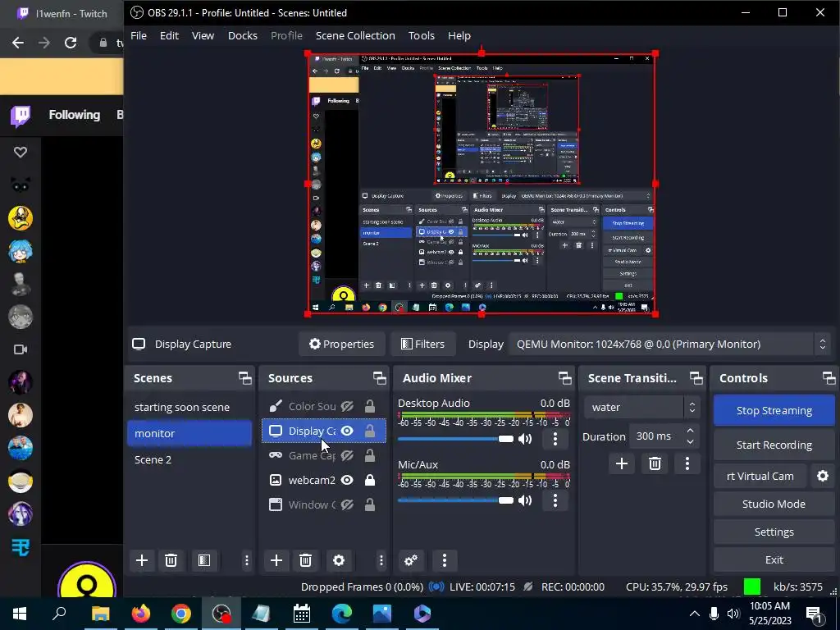Screen dimensions: 840x630
Task: Open advanced audio properties
Action: [411, 560]
